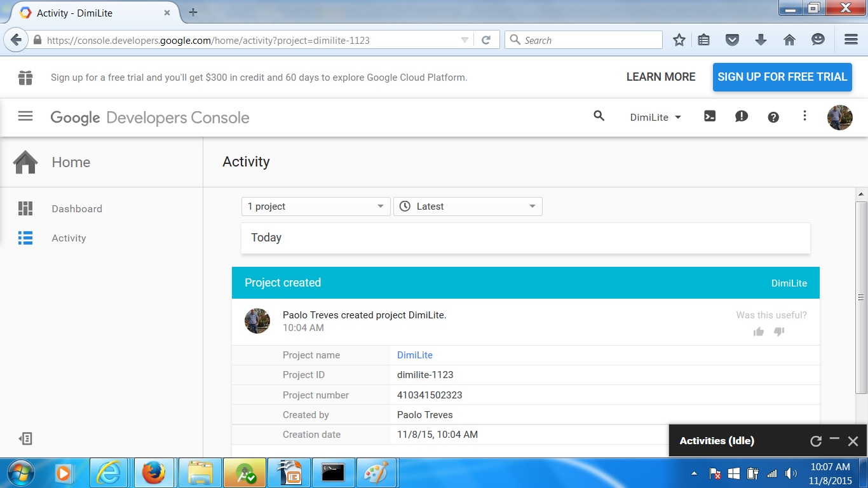The width and height of the screenshot is (868, 488).
Task: Click the page vertical scrollbar
Action: 862,297
